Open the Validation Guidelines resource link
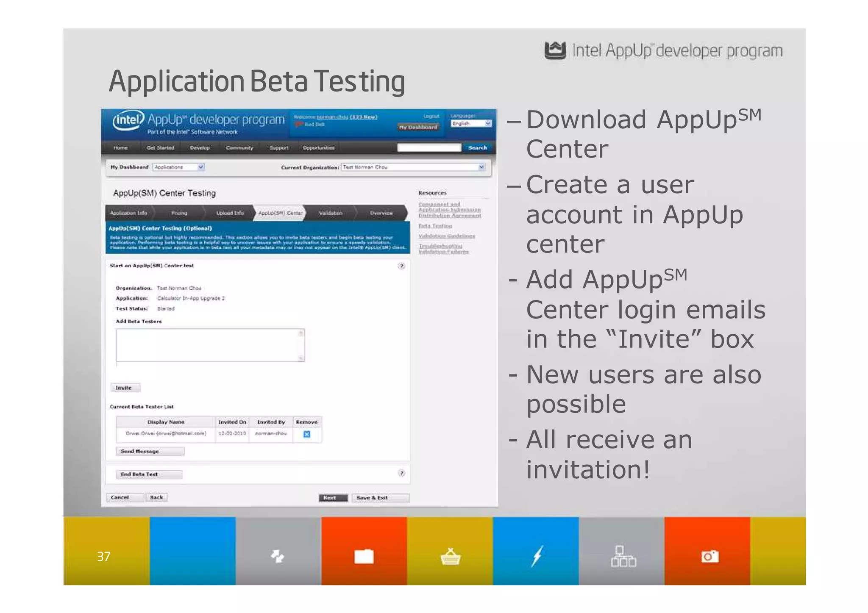868x613 pixels. (447, 236)
